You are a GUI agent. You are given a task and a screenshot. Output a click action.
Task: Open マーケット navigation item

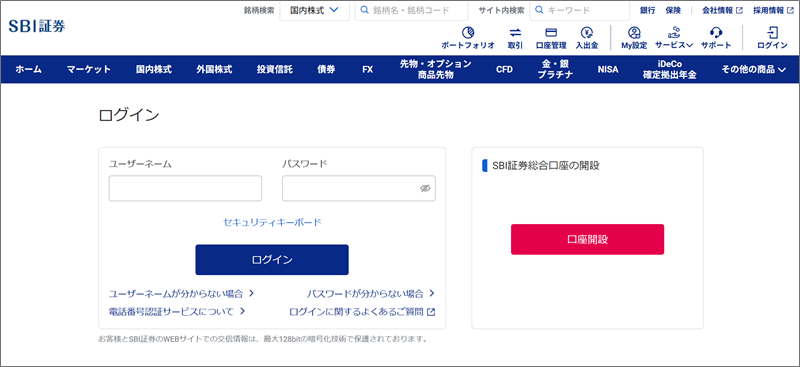point(89,69)
